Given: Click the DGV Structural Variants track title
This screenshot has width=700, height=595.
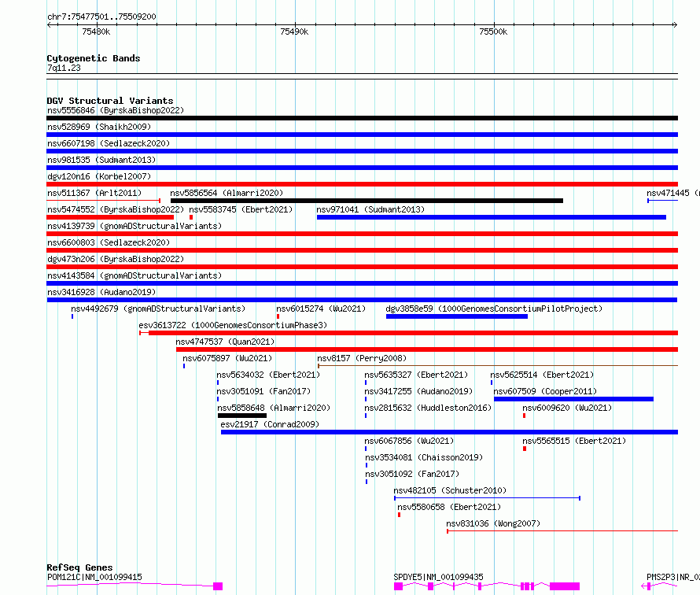Looking at the screenshot, I should [x=110, y=101].
